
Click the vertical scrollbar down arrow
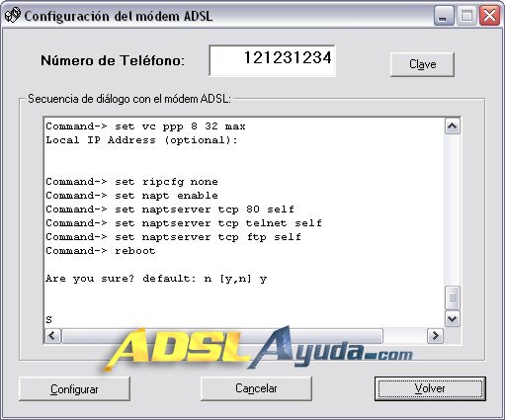453,319
